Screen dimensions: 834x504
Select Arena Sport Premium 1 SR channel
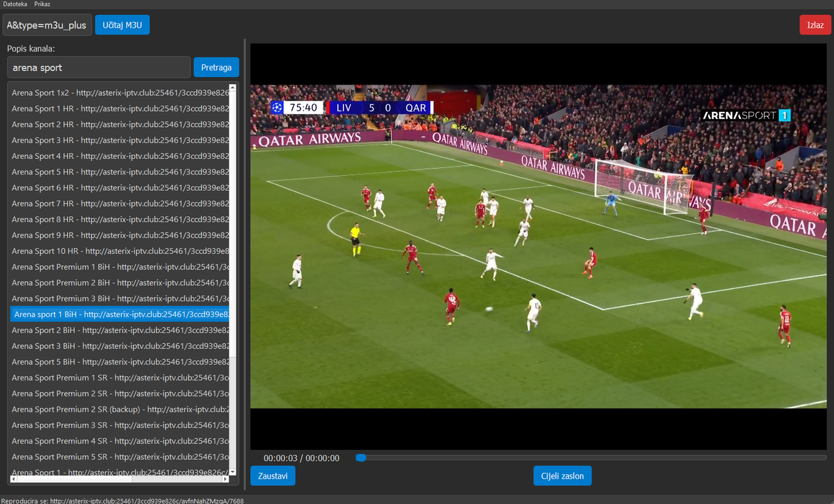120,378
